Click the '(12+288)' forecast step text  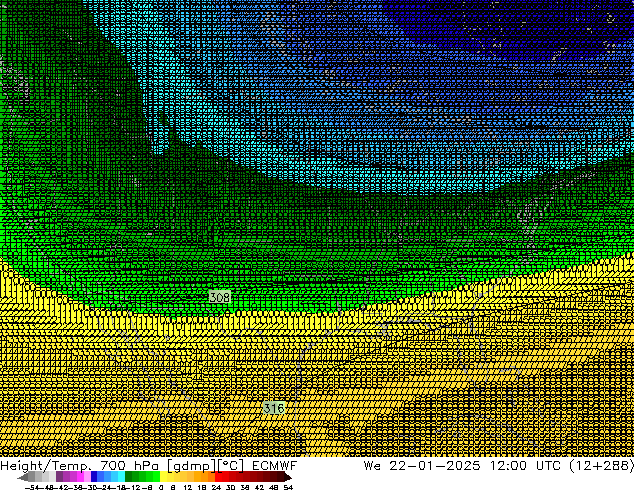tap(601, 466)
